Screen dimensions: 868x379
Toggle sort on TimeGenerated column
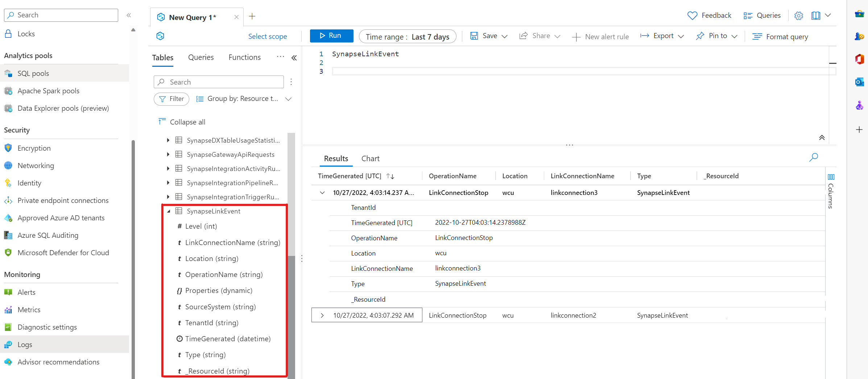coord(390,176)
